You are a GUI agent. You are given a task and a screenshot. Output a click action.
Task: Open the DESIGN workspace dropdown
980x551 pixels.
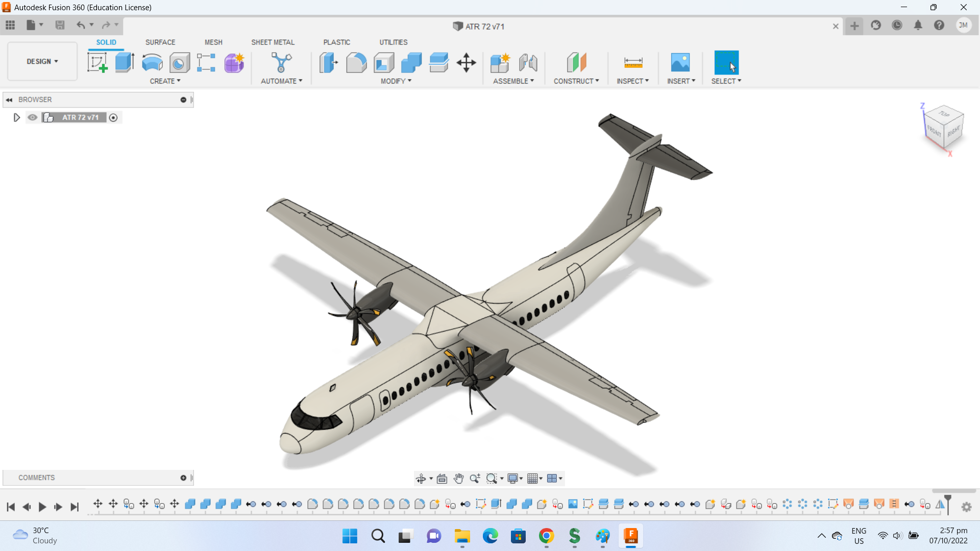(42, 61)
